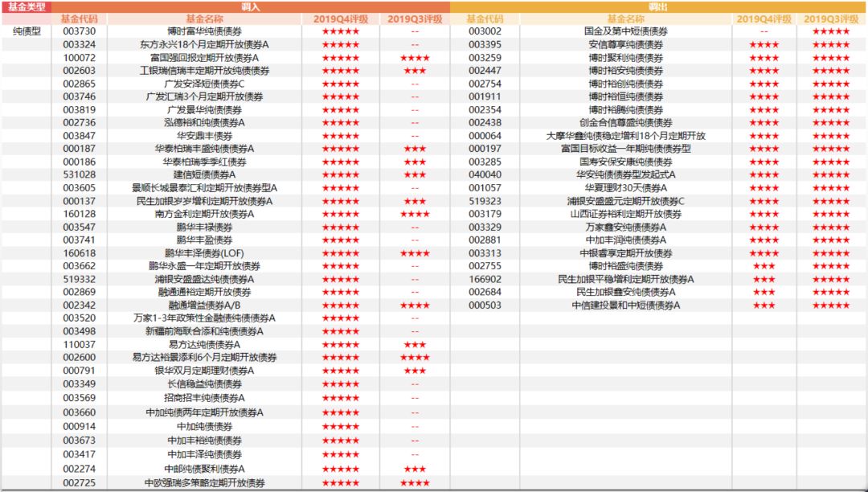Select fund code 002354

(x=485, y=109)
